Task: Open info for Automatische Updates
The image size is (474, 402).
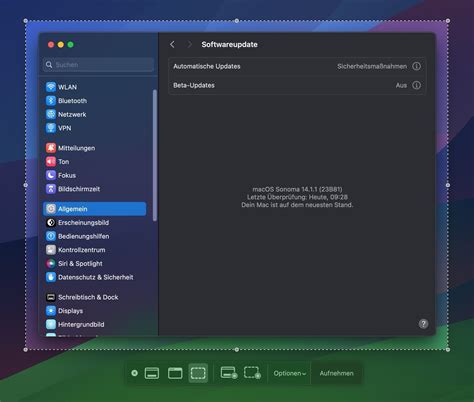Action: 416,66
